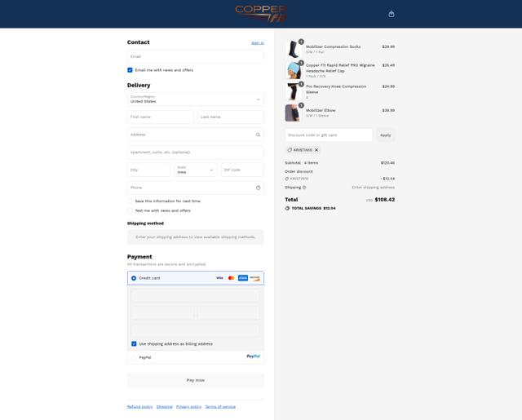Focus the Phone field
This screenshot has height=420, width=522.
[196, 188]
